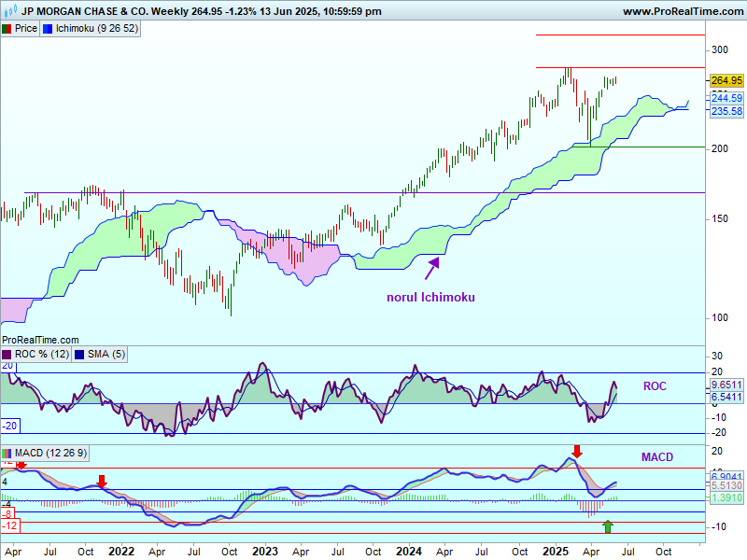Click the MACD histogram legend icon
The image size is (747, 560).
7,454
